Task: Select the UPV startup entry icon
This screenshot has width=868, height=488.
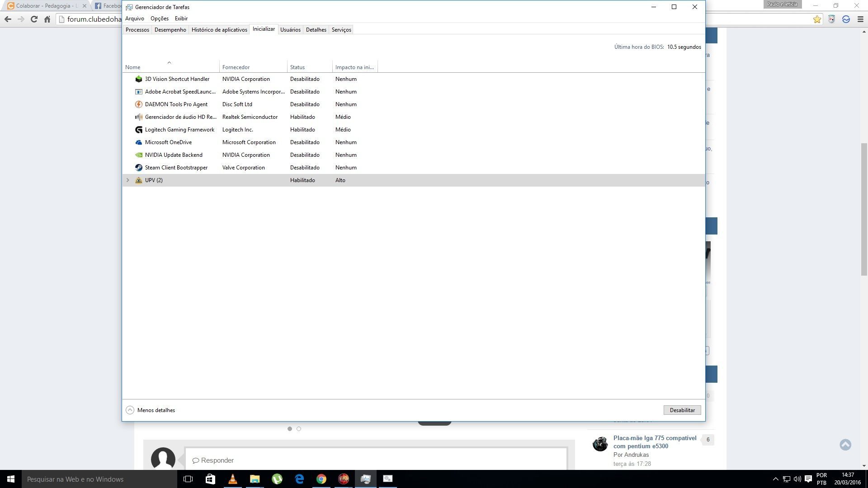Action: [139, 180]
